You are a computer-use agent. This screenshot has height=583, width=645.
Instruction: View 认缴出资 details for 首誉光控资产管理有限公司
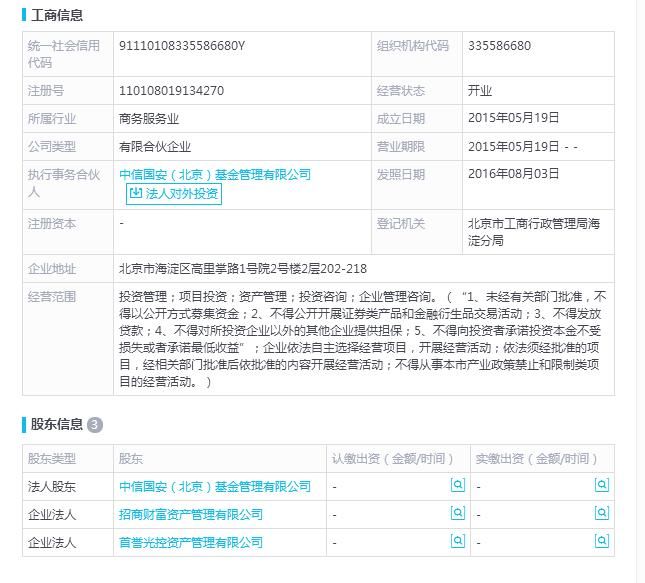458,541
